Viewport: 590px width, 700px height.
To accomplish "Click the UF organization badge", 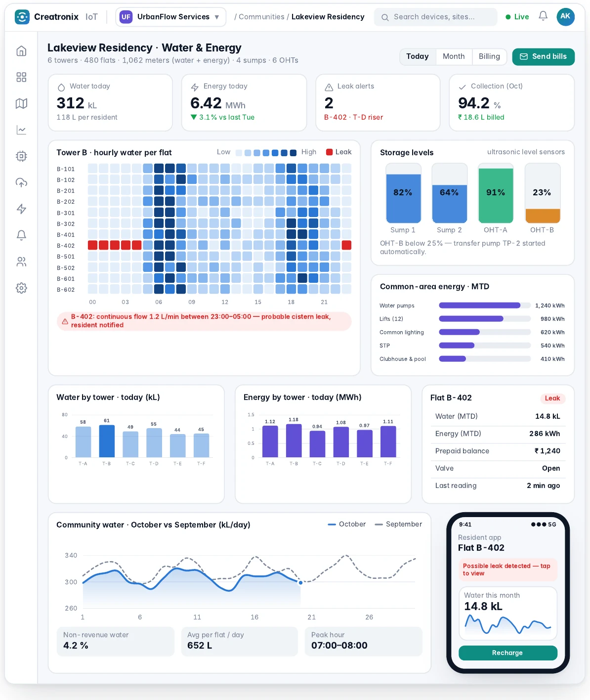I will pos(126,17).
